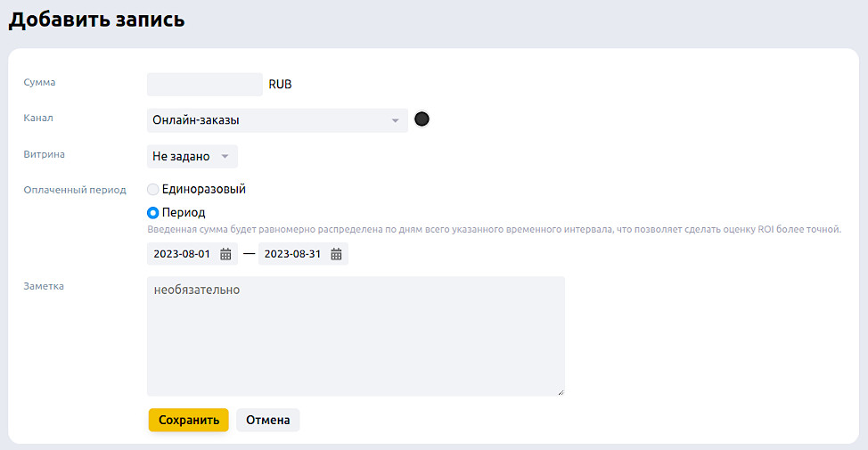Click the RUB currency label
The height and width of the screenshot is (450, 868).
(280, 85)
